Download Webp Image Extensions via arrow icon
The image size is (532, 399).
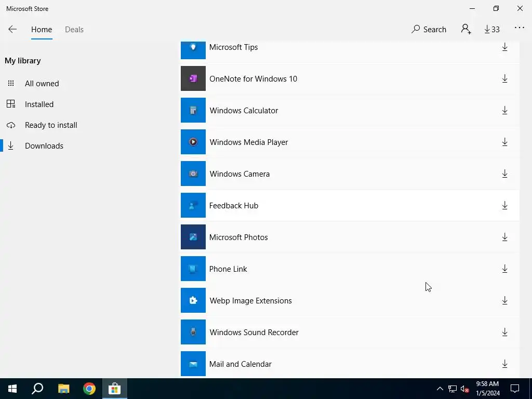point(504,300)
